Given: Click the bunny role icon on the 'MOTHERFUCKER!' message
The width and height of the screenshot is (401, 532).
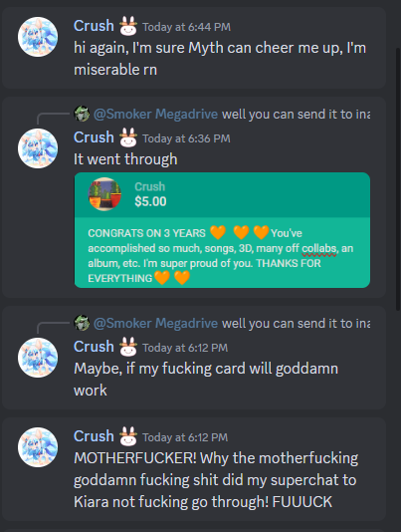Looking at the screenshot, I should coord(128,436).
